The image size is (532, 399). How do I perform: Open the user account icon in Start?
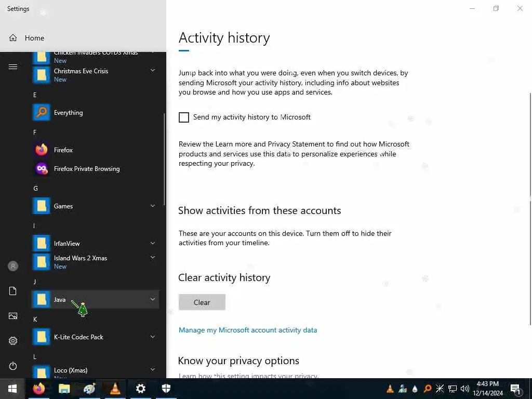coord(13,266)
